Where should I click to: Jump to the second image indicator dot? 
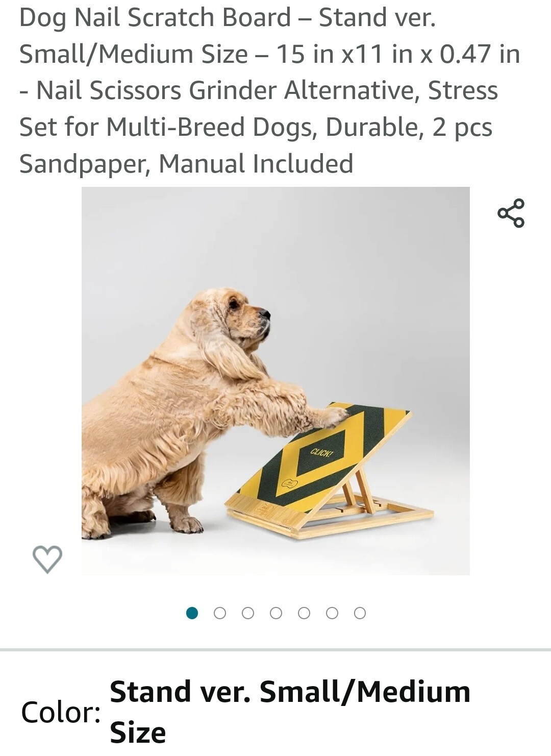tap(220, 613)
